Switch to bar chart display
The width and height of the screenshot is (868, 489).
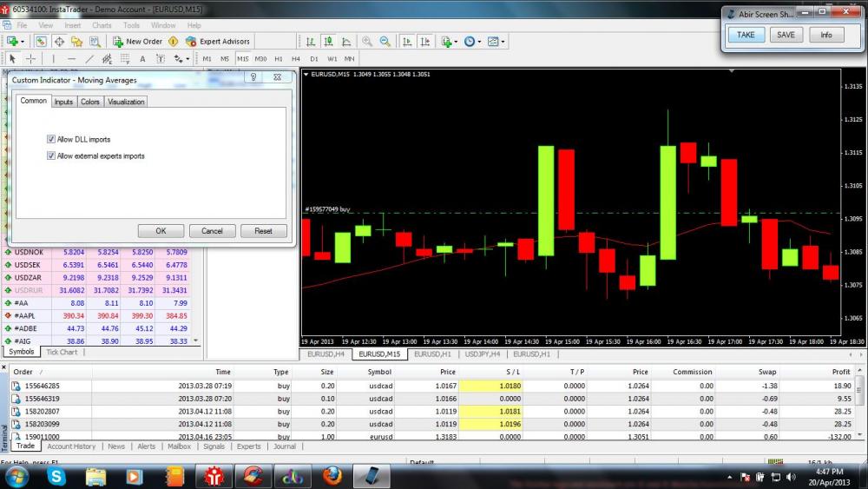[x=311, y=42]
